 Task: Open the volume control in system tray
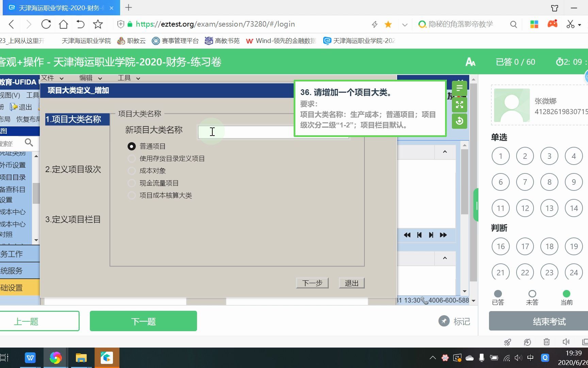(x=518, y=358)
